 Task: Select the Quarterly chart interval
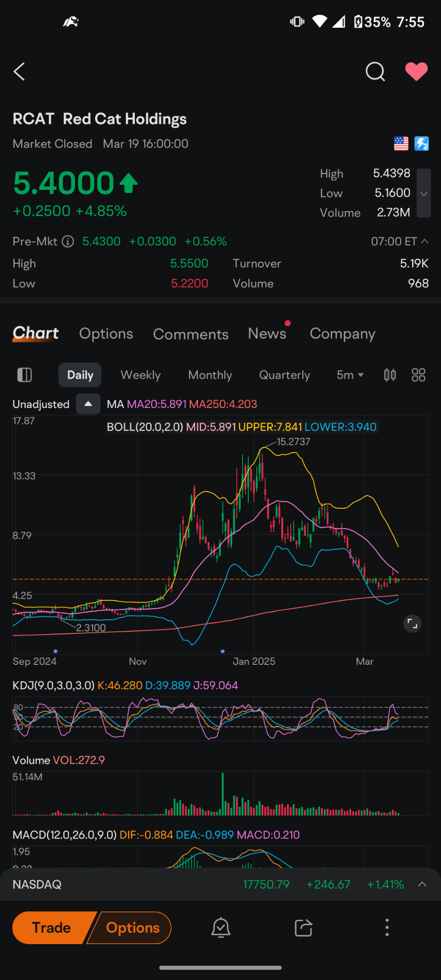coord(285,375)
